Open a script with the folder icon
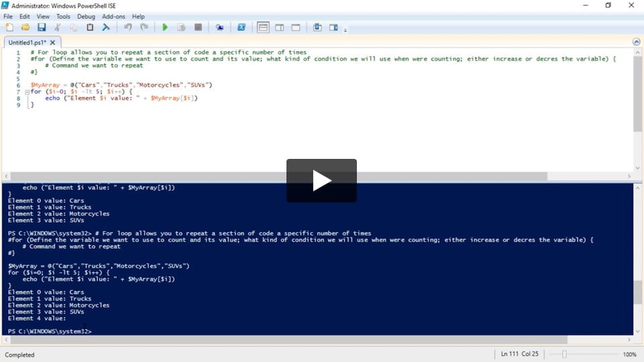Viewport: 644px width, 362px height. tap(25, 27)
